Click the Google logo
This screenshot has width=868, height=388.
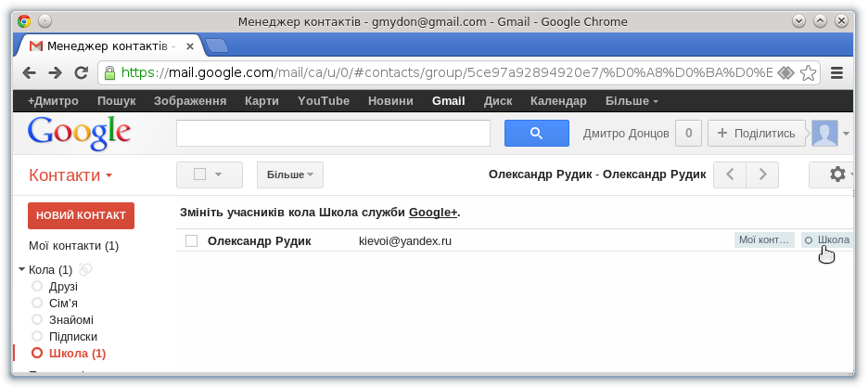pos(79,134)
